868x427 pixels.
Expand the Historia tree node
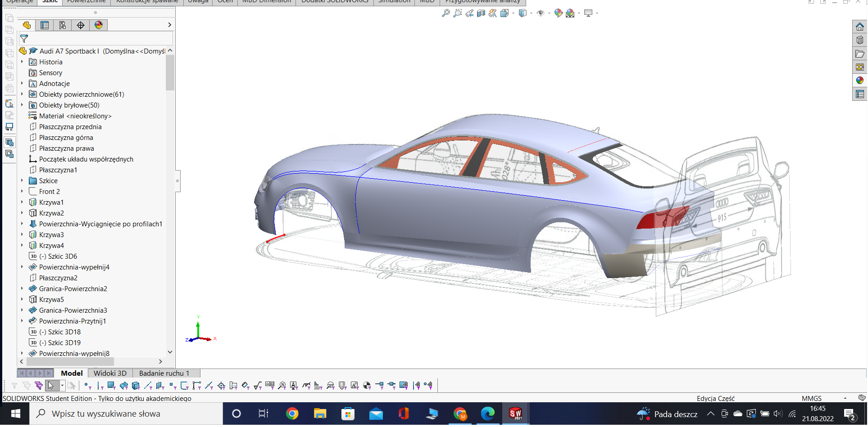(22, 62)
